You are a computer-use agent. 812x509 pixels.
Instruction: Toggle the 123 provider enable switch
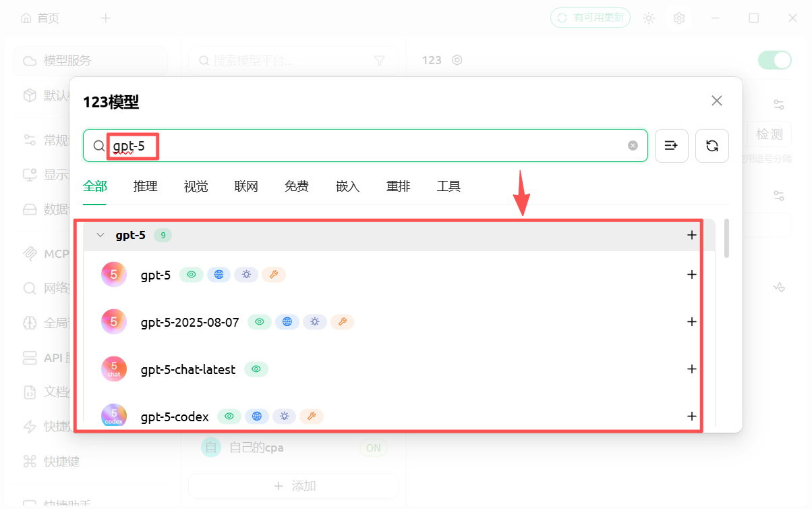[x=774, y=60]
